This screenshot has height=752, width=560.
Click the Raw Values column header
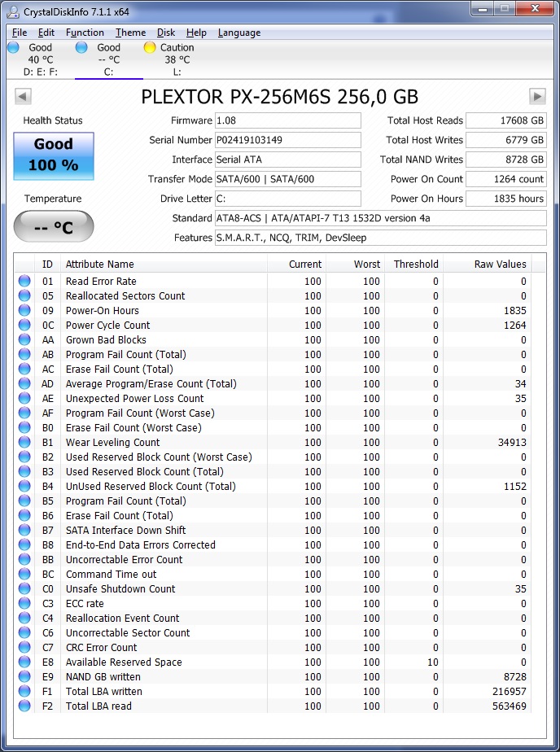(x=487, y=264)
